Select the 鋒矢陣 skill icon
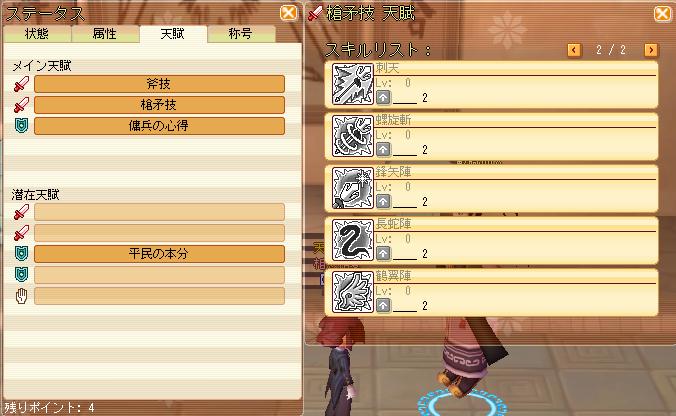676x416 pixels. pyautogui.click(x=352, y=188)
